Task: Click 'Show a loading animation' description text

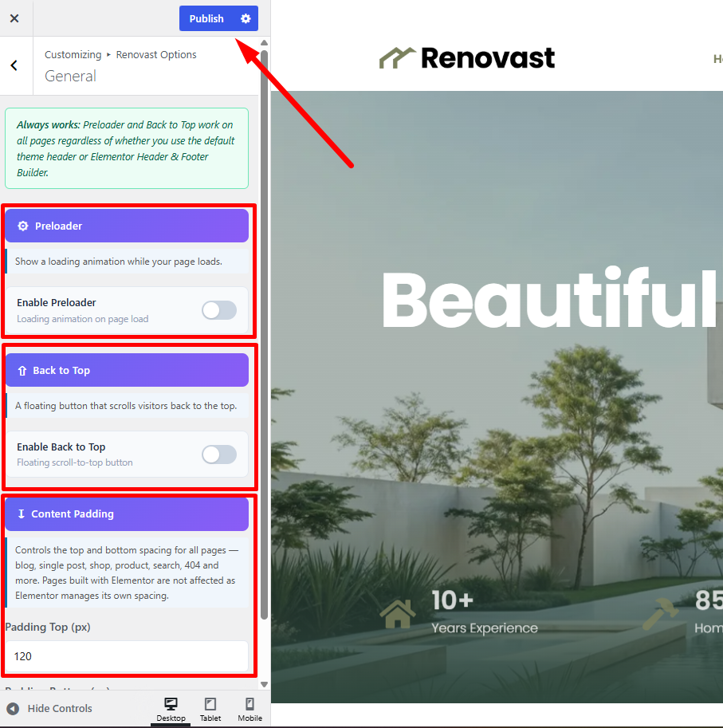Action: tap(119, 262)
